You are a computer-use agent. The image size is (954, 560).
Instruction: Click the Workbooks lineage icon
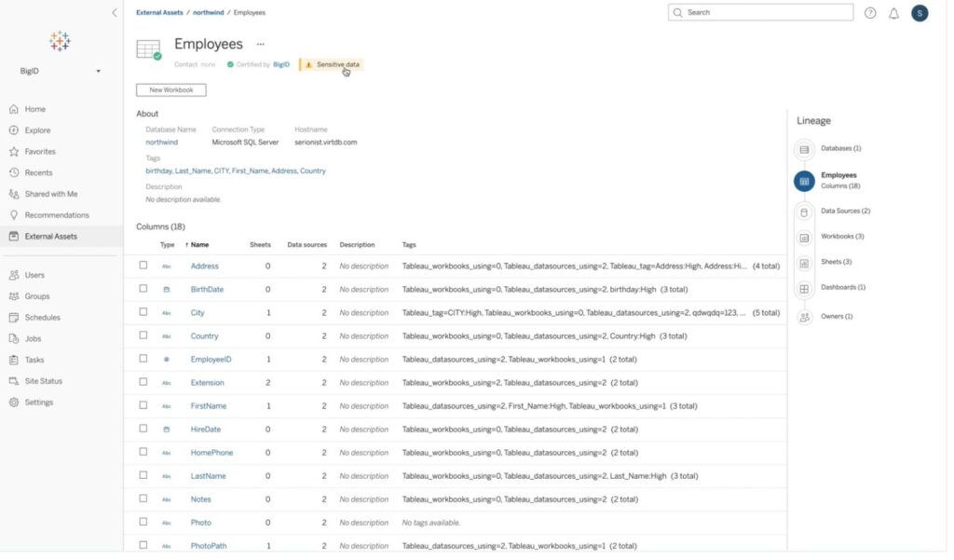804,237
